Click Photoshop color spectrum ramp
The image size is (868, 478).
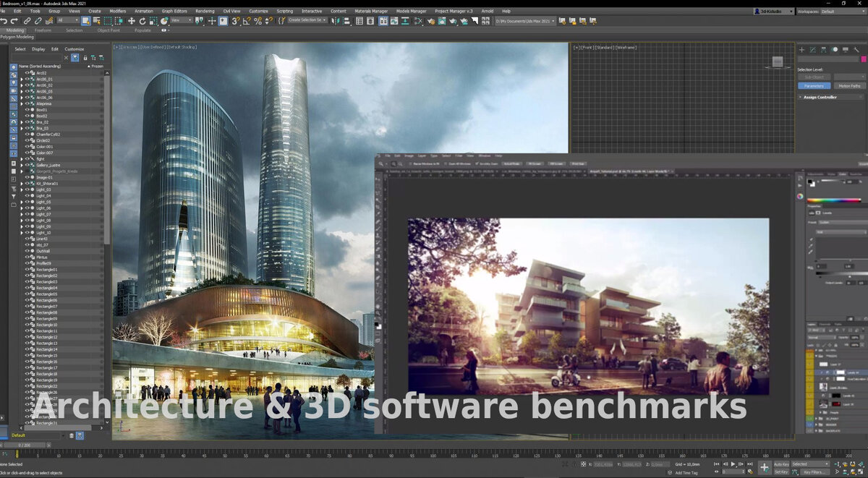click(x=833, y=200)
